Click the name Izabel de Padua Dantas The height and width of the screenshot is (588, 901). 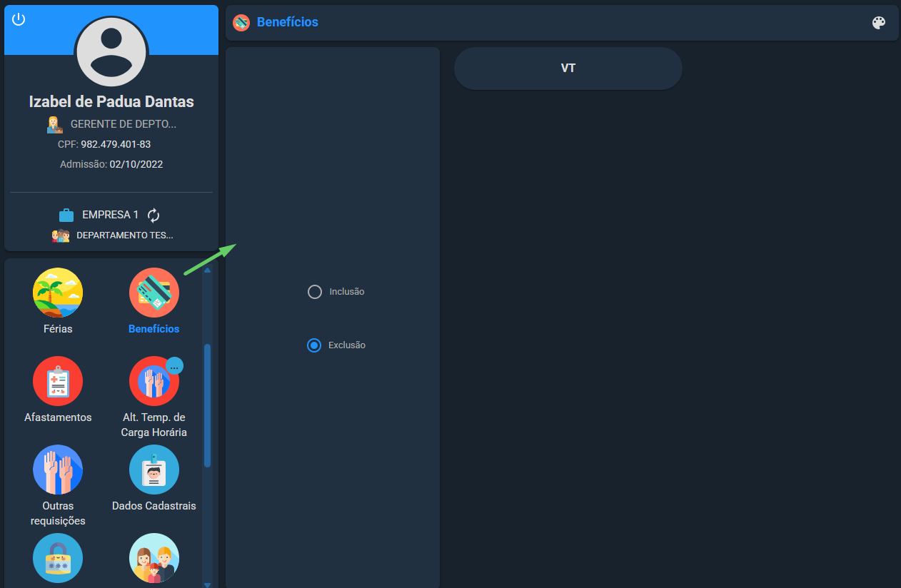111,101
